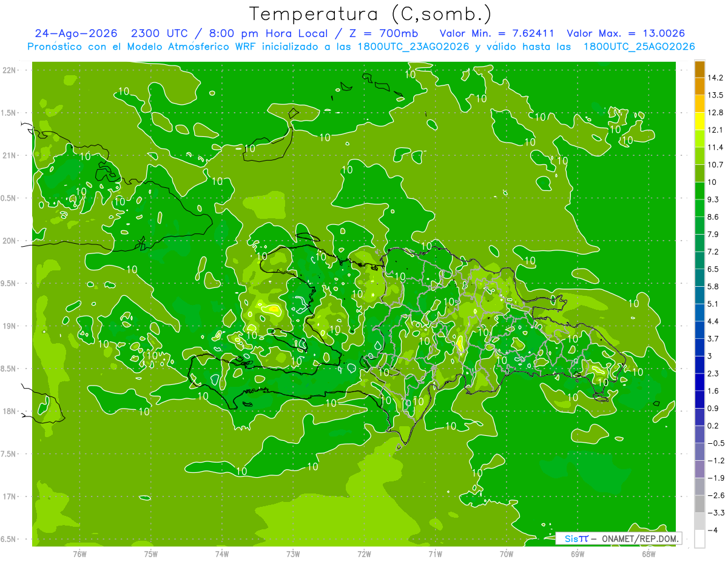Click the "-1.9" colorbar value
728x562 pixels.
coord(716,478)
